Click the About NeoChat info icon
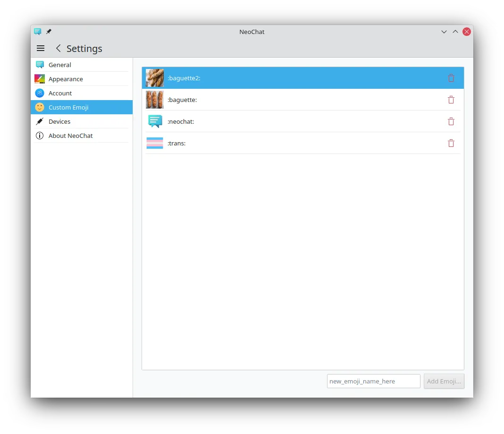The image size is (504, 434). pos(40,136)
